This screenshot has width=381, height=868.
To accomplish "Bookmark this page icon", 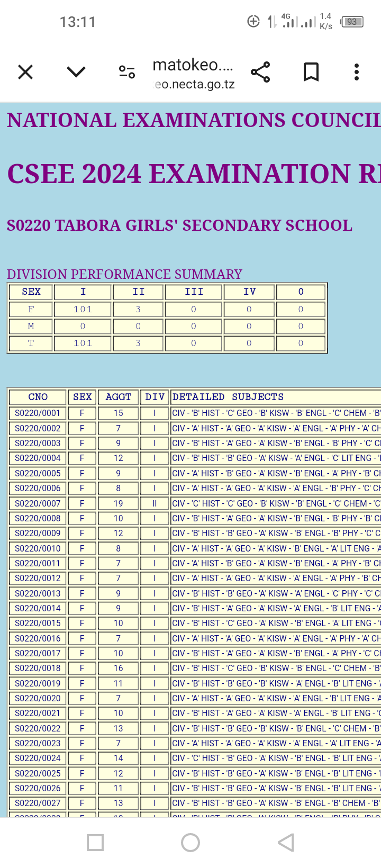I will (x=311, y=72).
